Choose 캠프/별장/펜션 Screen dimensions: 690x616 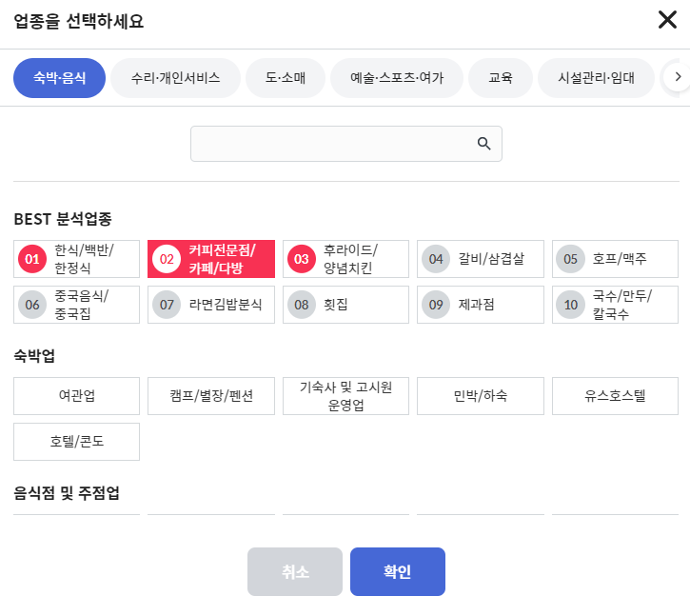coord(211,396)
